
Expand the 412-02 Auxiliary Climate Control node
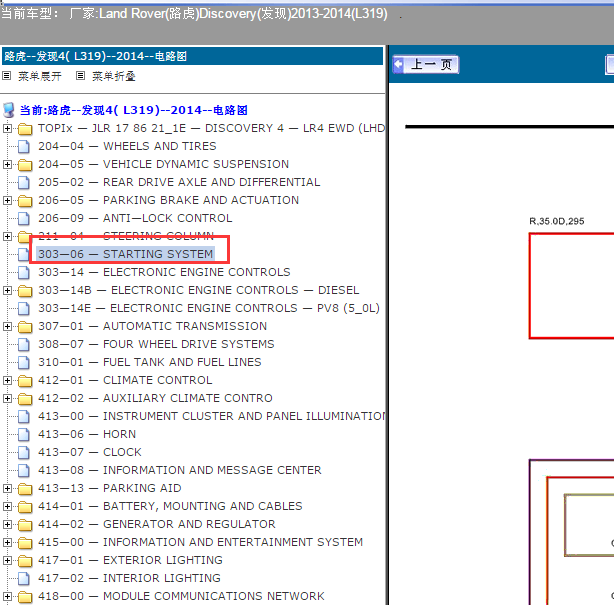pos(7,399)
